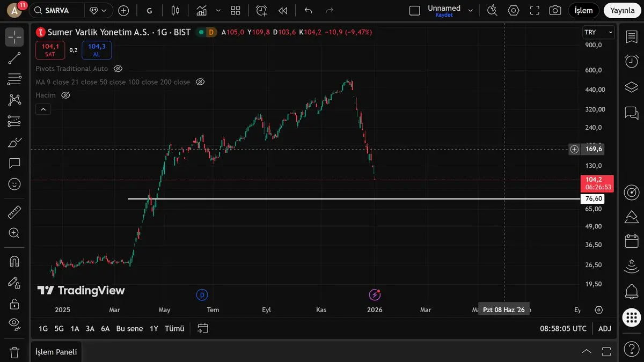The height and width of the screenshot is (362, 644).
Task: Open chart settings hexagon icon
Action: (514, 10)
